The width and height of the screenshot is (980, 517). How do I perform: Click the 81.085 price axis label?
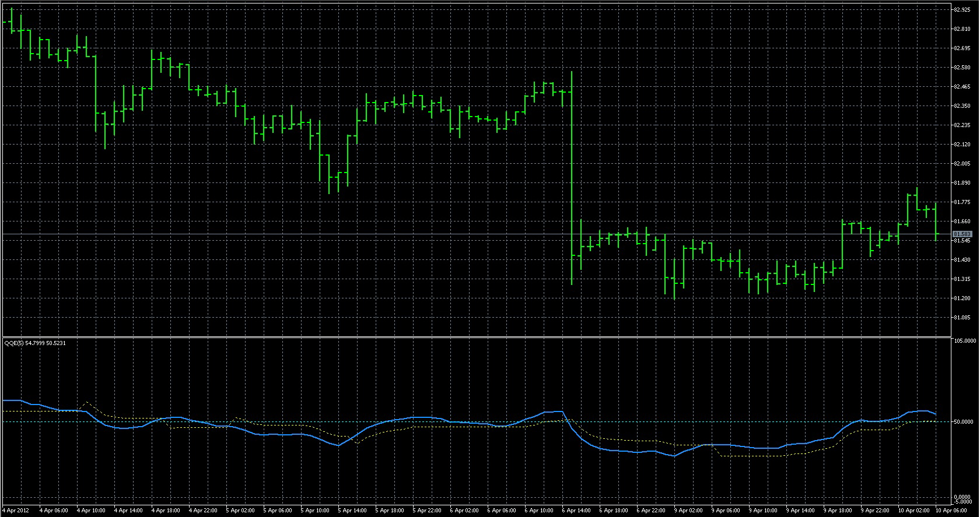962,318
